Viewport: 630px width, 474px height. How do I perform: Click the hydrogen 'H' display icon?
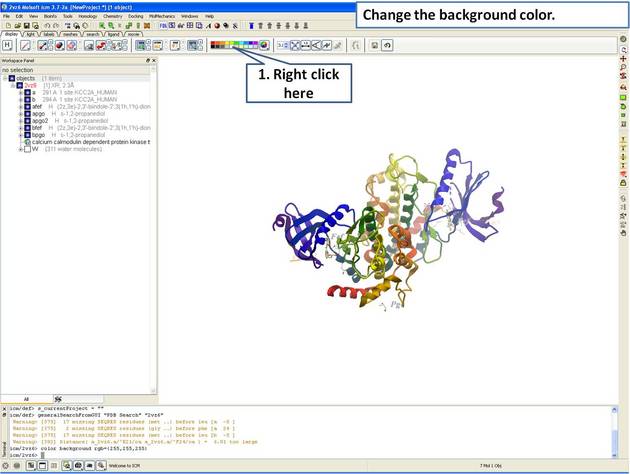coord(8,45)
